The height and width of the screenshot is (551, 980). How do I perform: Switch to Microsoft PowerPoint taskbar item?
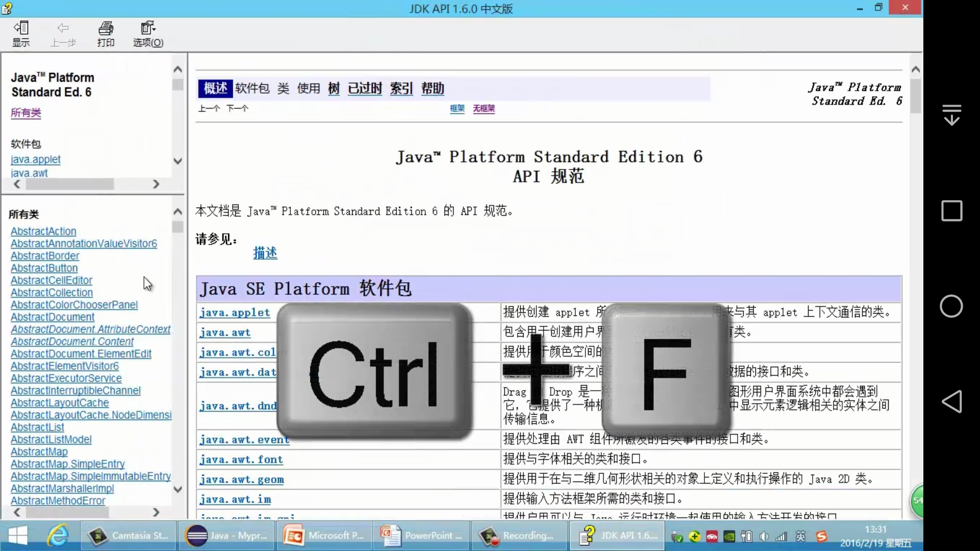click(325, 536)
